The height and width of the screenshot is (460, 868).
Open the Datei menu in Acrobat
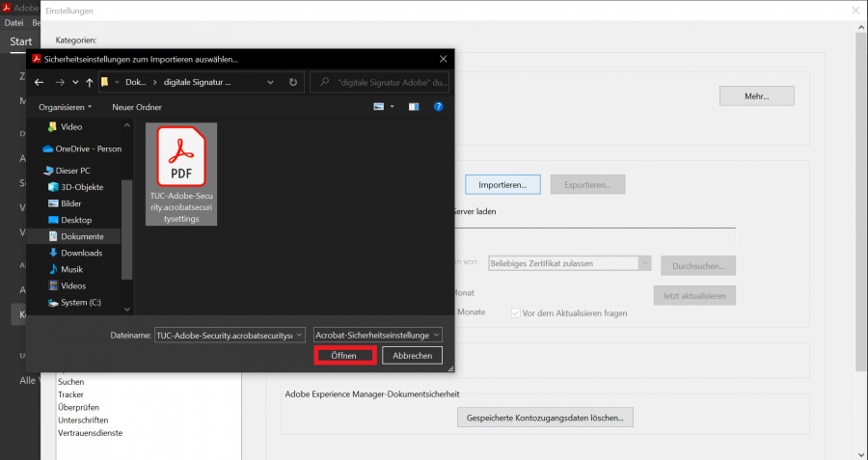(14, 23)
